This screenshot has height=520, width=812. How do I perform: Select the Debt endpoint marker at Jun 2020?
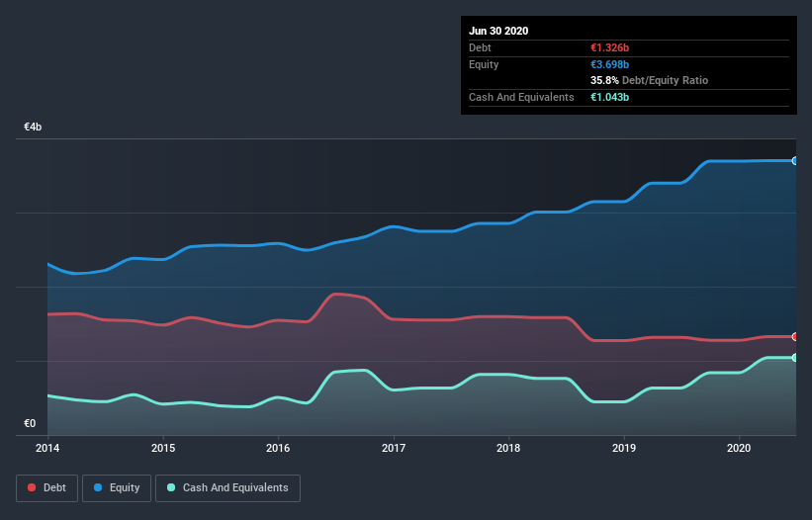point(795,337)
